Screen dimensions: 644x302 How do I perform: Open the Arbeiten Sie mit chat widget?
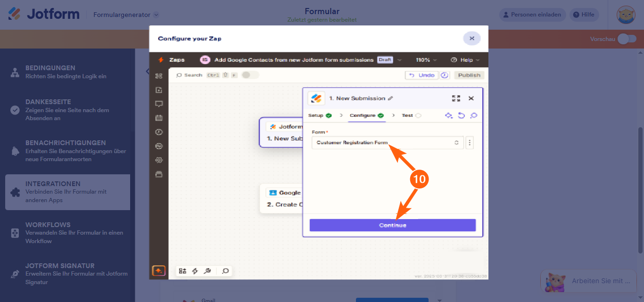coord(588,281)
